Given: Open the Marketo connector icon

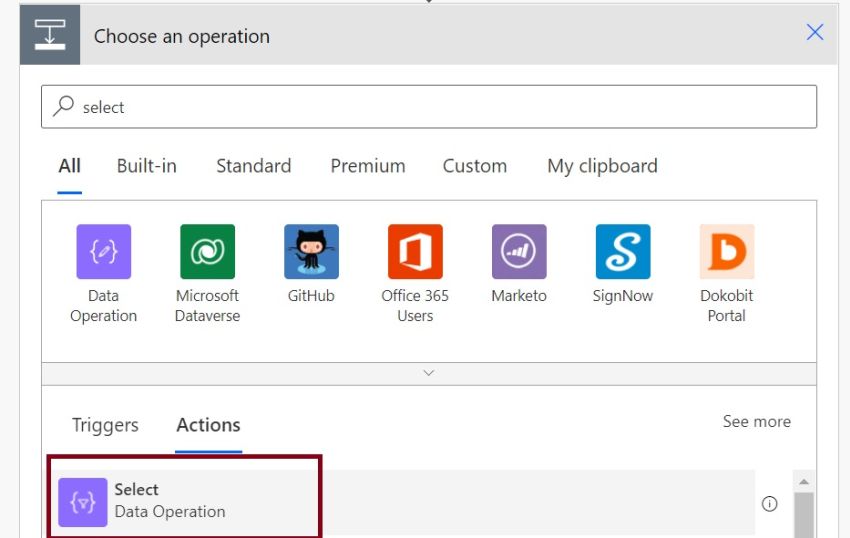Looking at the screenshot, I should pyautogui.click(x=519, y=252).
